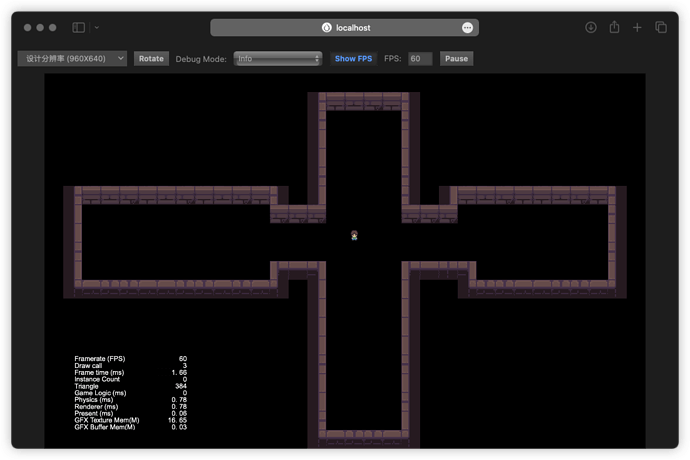Click the Triangle stat label
Image resolution: width=690 pixels, height=460 pixels.
tap(86, 386)
